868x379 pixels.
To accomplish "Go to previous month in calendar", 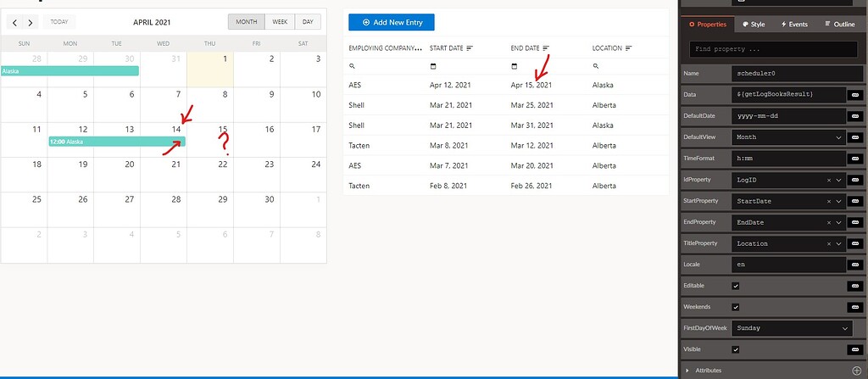I will [x=14, y=23].
